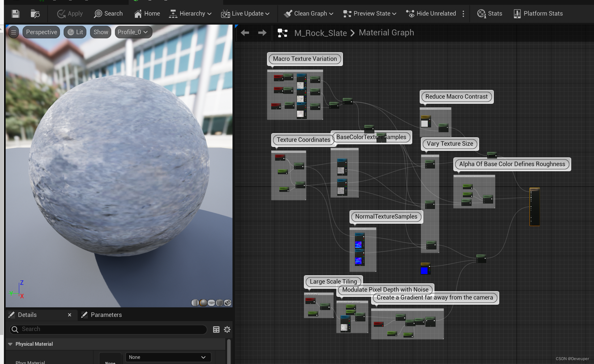This screenshot has width=594, height=364.
Task: Click the navigate forward arrow
Action: tap(262, 33)
